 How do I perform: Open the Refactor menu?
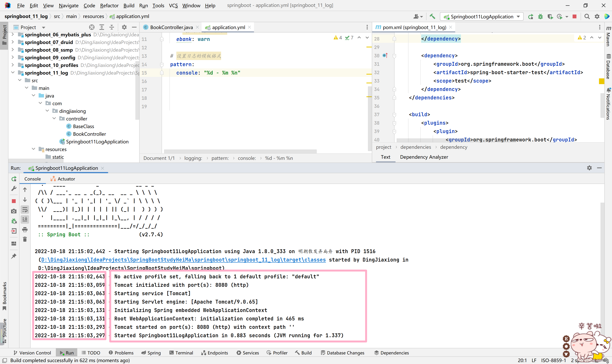(109, 5)
